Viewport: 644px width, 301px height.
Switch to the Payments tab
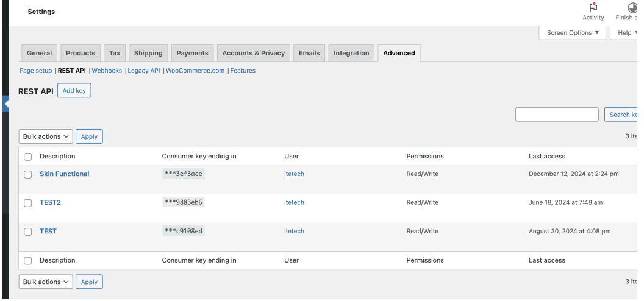[x=192, y=53]
